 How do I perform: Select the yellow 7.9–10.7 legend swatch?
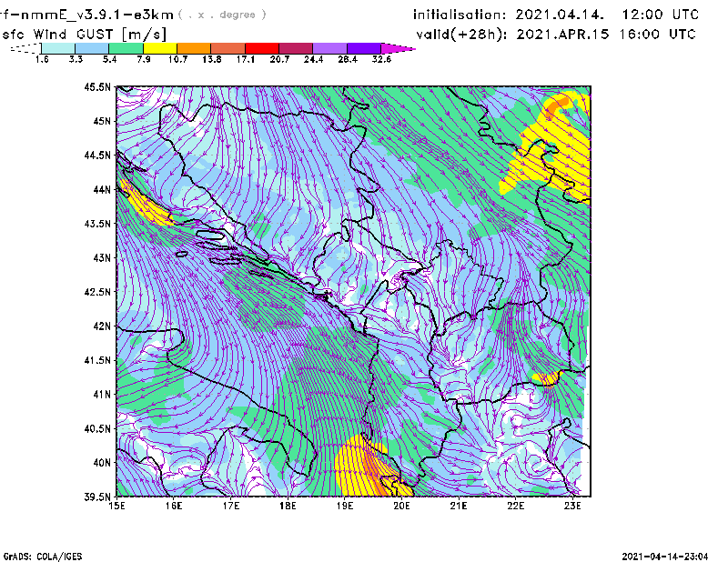coord(160,48)
